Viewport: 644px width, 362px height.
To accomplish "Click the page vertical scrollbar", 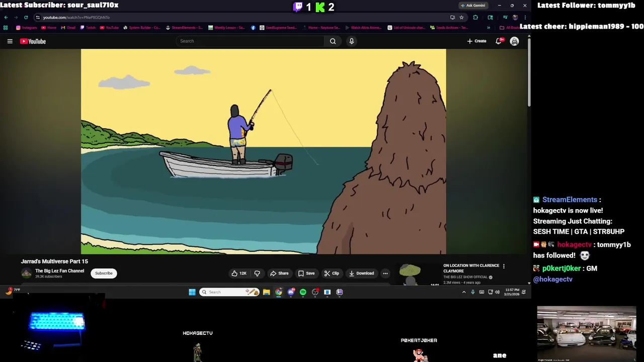I will tap(529, 71).
